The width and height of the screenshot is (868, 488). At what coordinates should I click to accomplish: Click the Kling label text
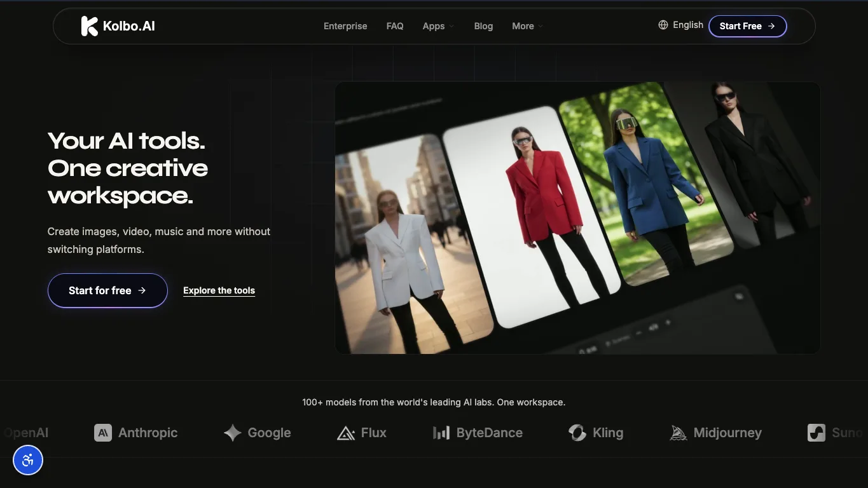pyautogui.click(x=608, y=433)
